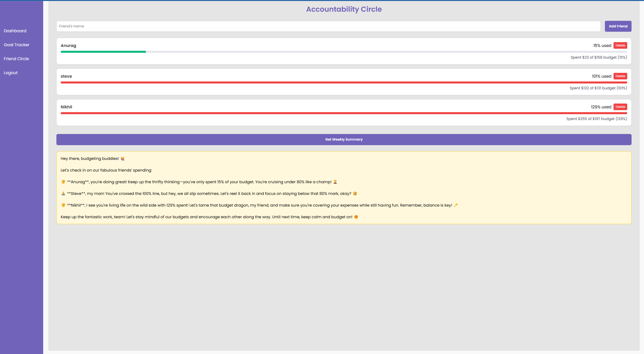Screen dimensions: 644x354
Task: Go to Goal Tracker page
Action: click(x=17, y=45)
